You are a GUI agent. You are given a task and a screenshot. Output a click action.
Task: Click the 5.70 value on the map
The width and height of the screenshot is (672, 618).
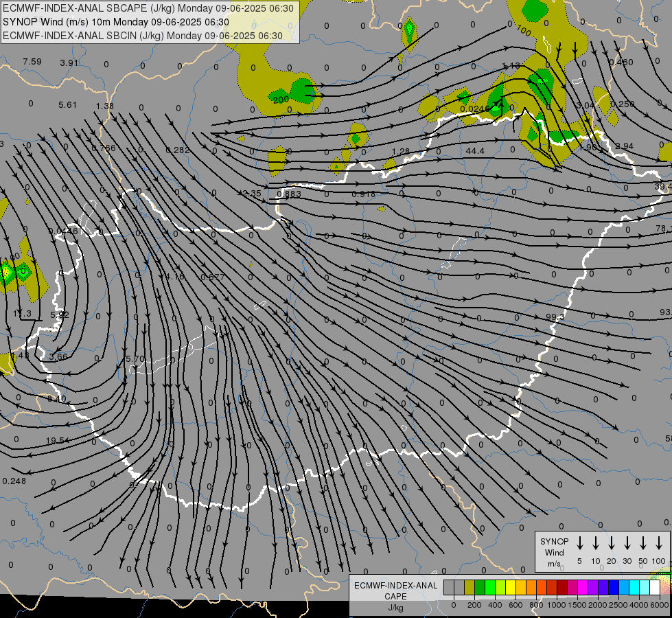click(x=135, y=358)
